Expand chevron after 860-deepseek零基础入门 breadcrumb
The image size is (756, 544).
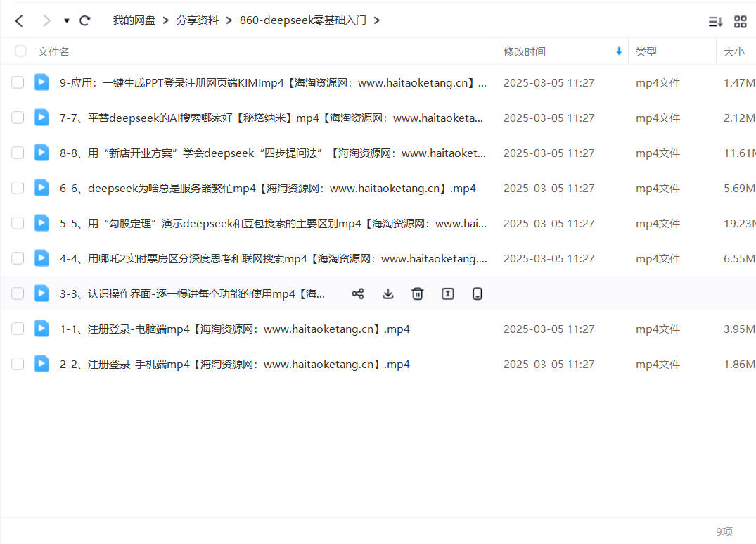pyautogui.click(x=376, y=20)
